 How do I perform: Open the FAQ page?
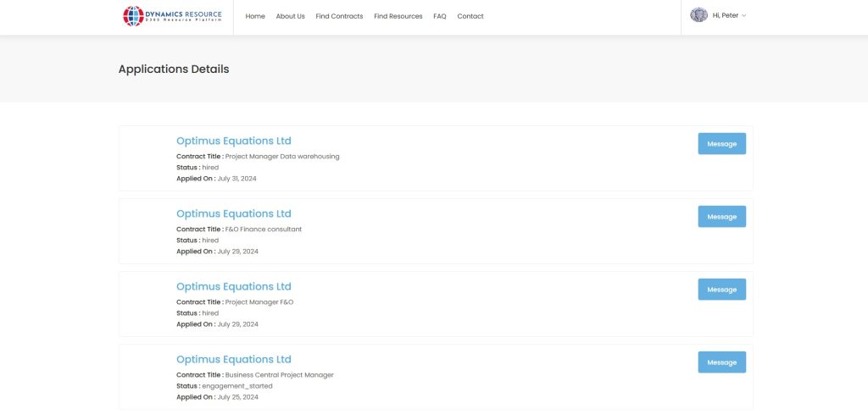point(439,16)
